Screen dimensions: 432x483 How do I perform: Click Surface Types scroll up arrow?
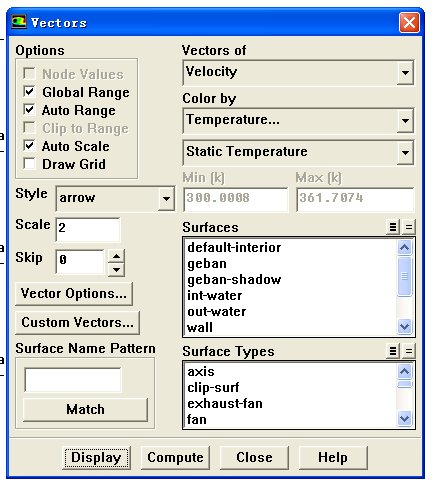[405, 371]
